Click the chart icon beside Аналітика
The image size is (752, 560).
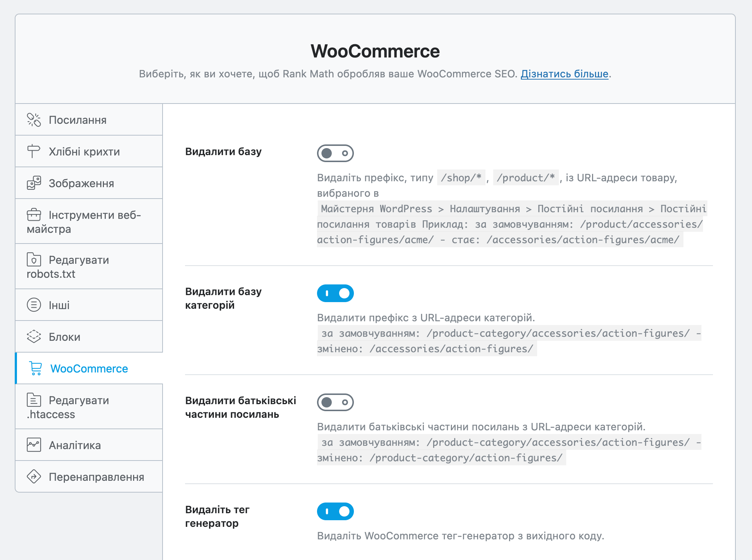[x=34, y=445]
